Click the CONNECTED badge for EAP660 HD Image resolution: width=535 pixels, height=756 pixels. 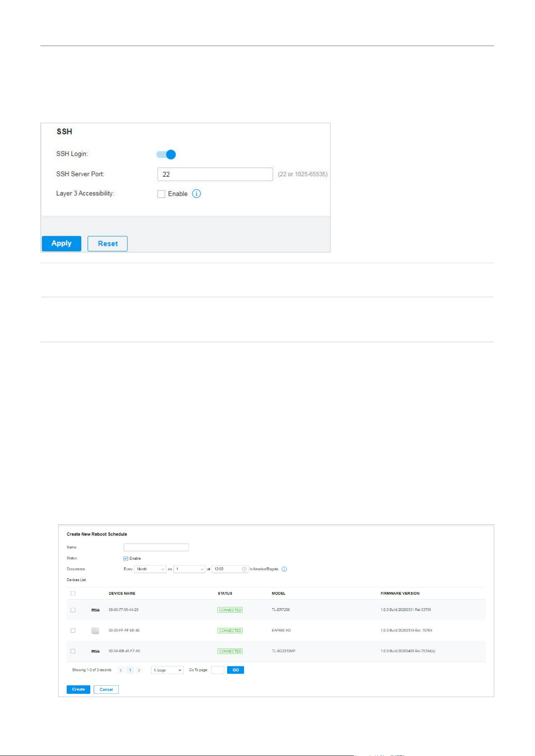tap(230, 630)
